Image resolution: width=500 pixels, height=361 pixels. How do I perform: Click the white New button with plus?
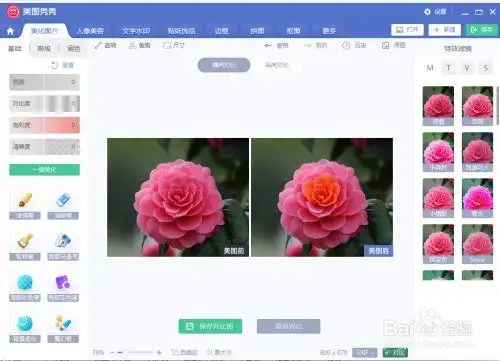[445, 30]
